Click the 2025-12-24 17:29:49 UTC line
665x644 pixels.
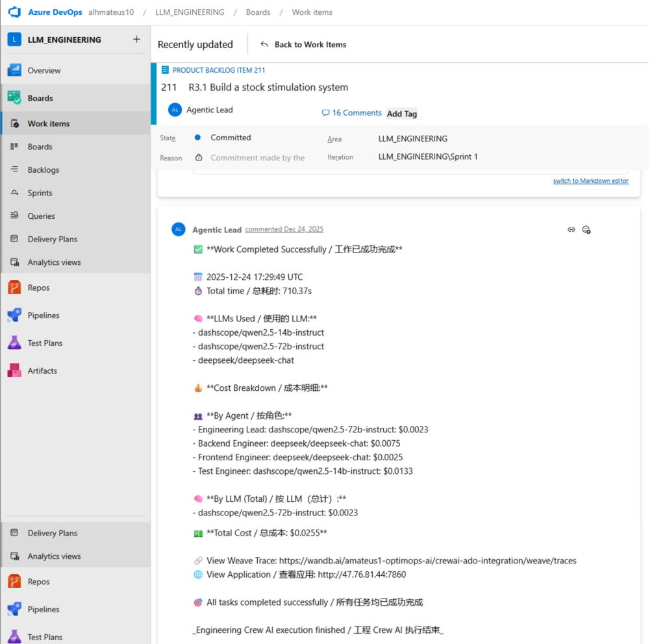tap(249, 277)
